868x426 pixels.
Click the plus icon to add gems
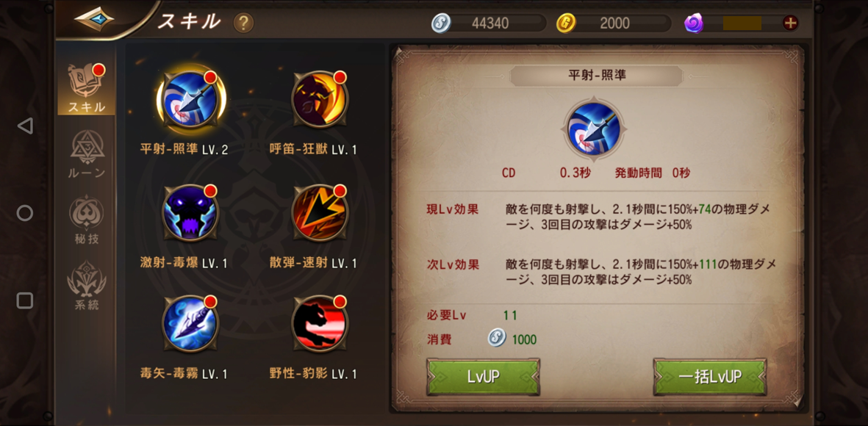pos(791,23)
